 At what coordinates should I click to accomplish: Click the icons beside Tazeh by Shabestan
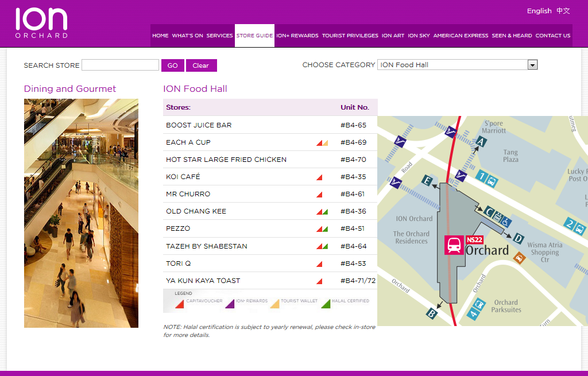[x=322, y=246]
